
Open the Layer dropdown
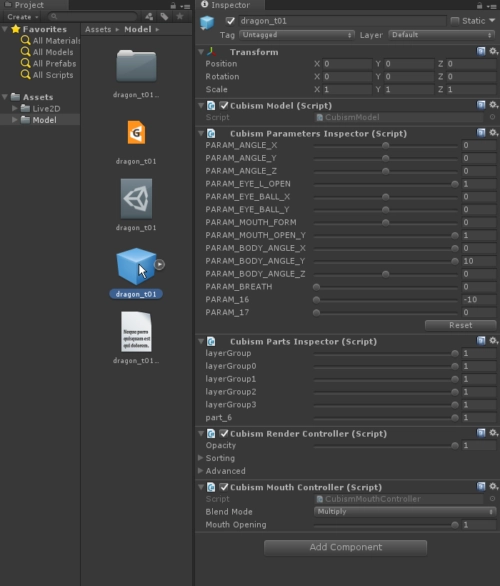coord(442,35)
